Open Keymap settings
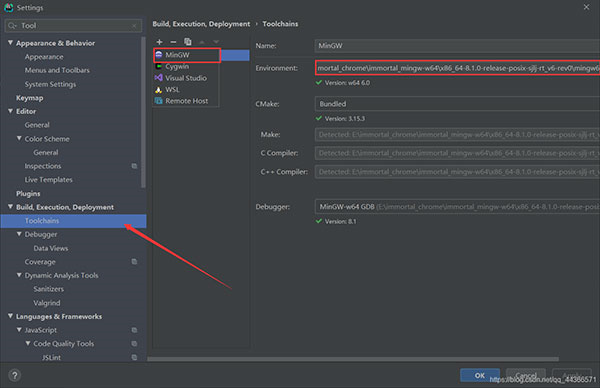The height and width of the screenshot is (388, 600). (x=29, y=98)
